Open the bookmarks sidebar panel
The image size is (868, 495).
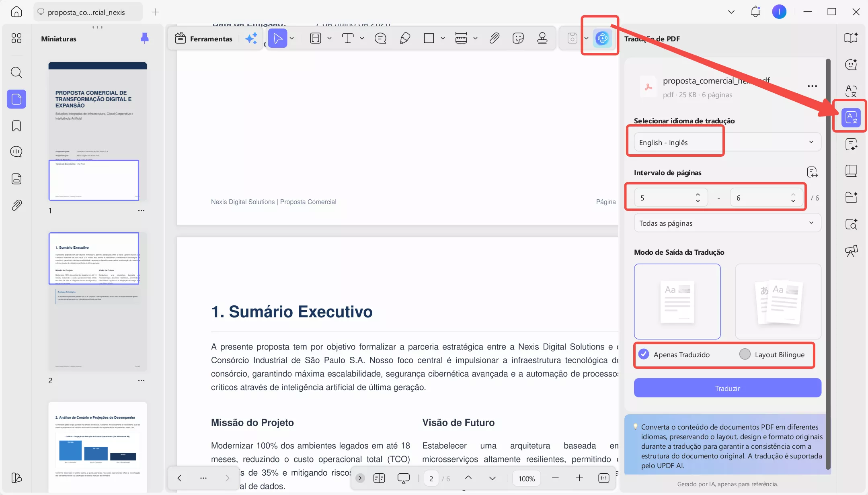click(16, 126)
